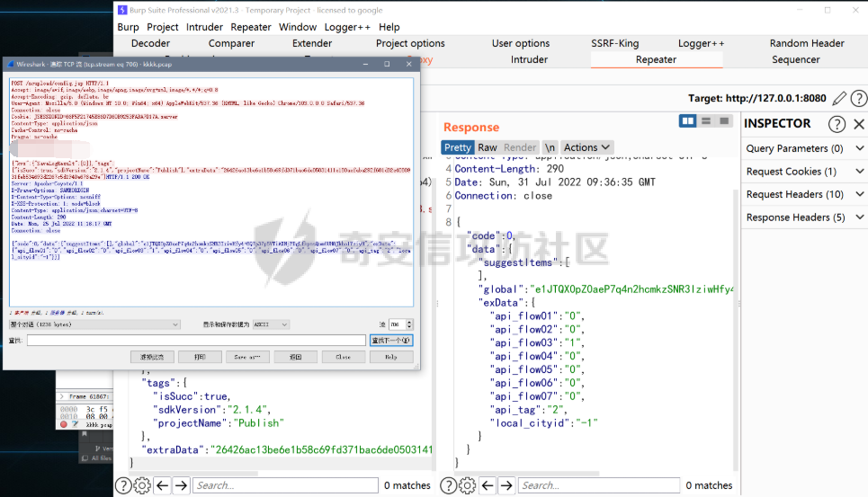Open Wireshark ASCII data format dropdown
868x497 pixels.
(x=271, y=324)
